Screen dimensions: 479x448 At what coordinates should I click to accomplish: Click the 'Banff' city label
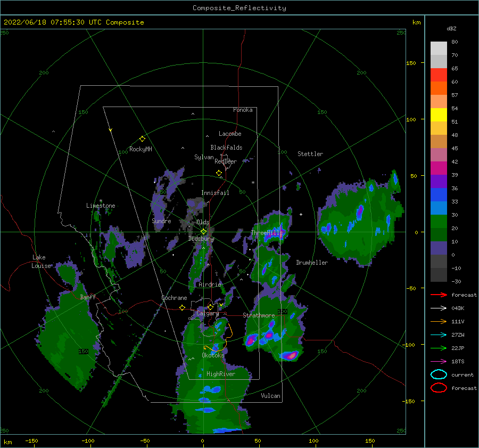[88, 297]
